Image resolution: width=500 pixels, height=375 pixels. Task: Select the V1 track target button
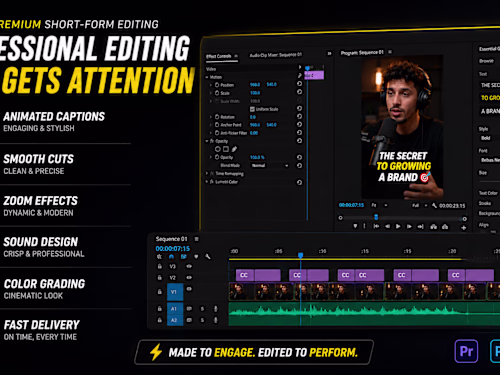coord(175,292)
